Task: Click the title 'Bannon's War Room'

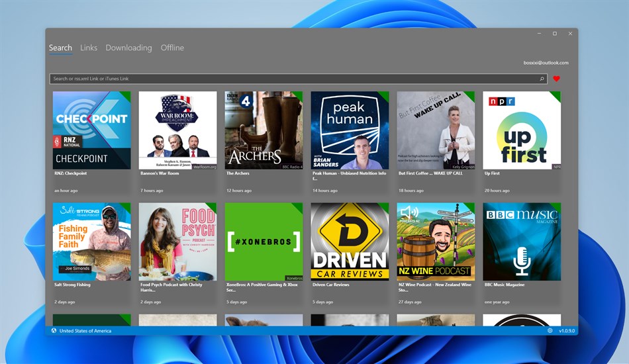Action: tap(160, 173)
